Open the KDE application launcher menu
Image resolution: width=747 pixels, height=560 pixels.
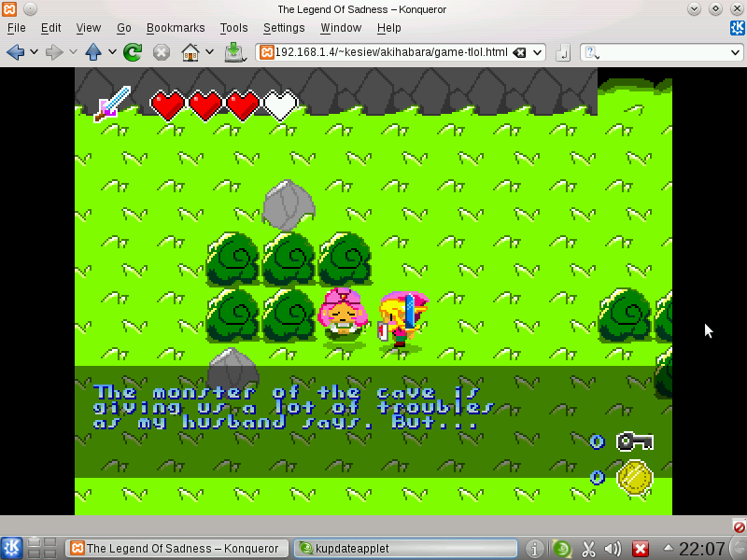coord(11,548)
